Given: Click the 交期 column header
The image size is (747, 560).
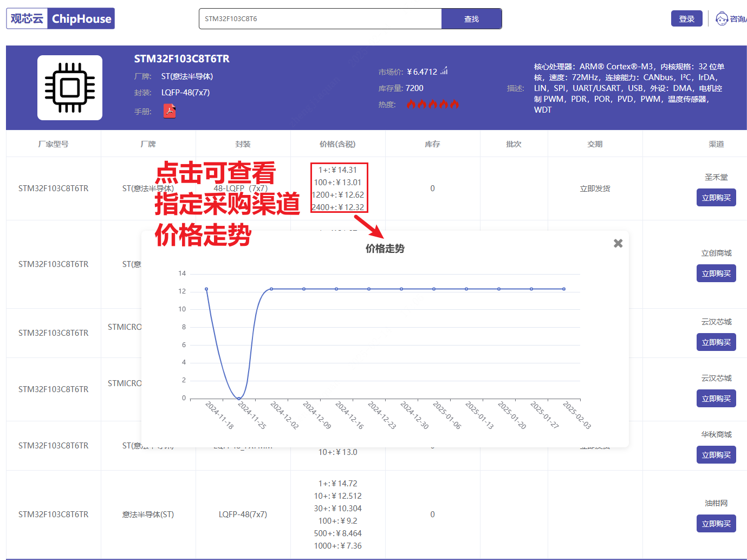Looking at the screenshot, I should pos(595,144).
